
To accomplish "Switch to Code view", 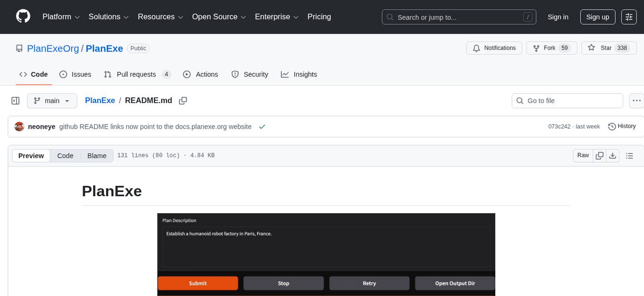I will 65,156.
